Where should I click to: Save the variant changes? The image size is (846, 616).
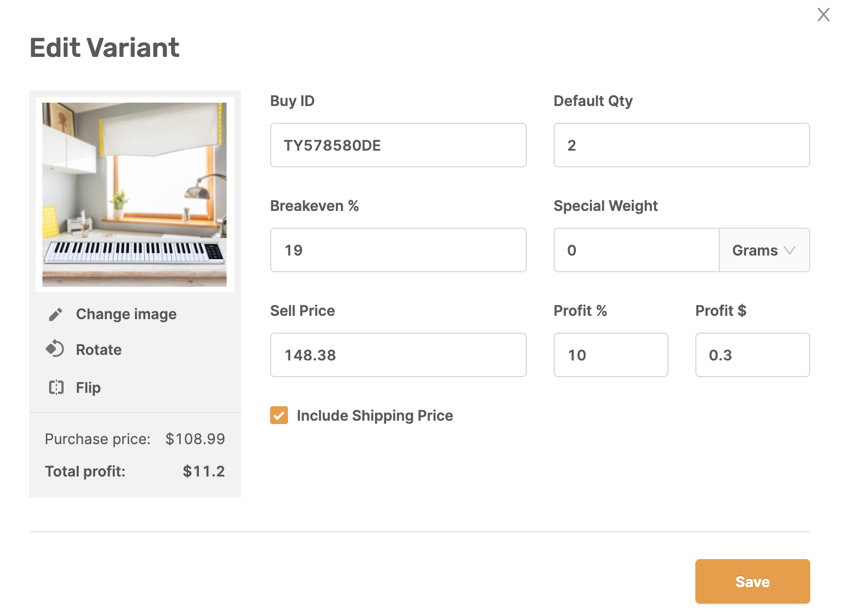coord(752,581)
